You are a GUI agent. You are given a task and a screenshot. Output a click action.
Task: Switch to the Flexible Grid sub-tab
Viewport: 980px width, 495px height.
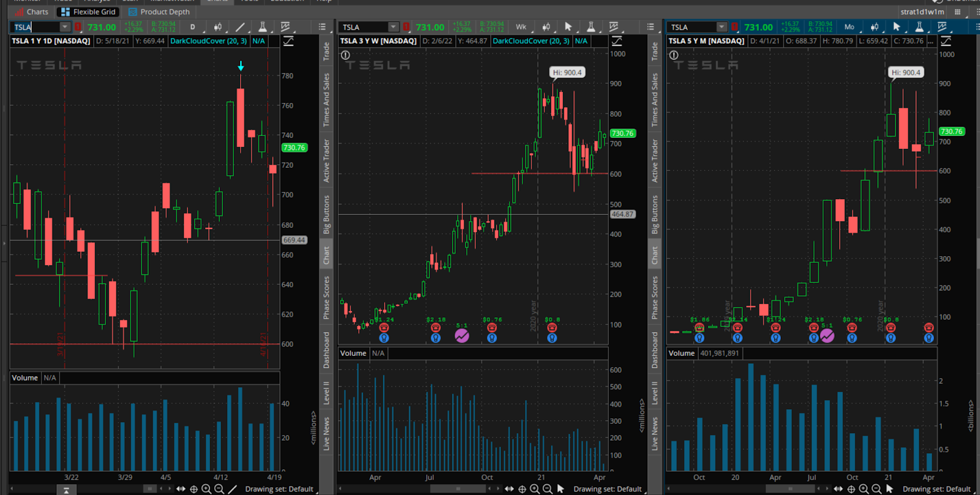88,12
